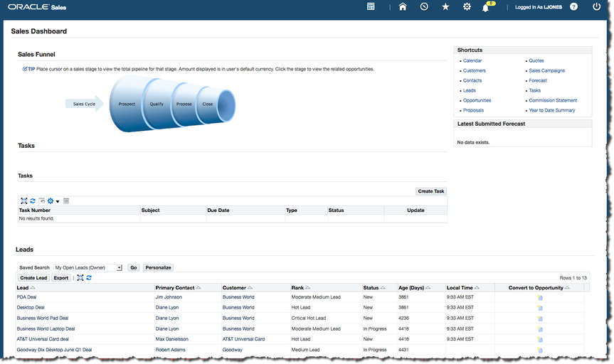Click the Task Number column header
The height and width of the screenshot is (364, 614).
tap(34, 210)
